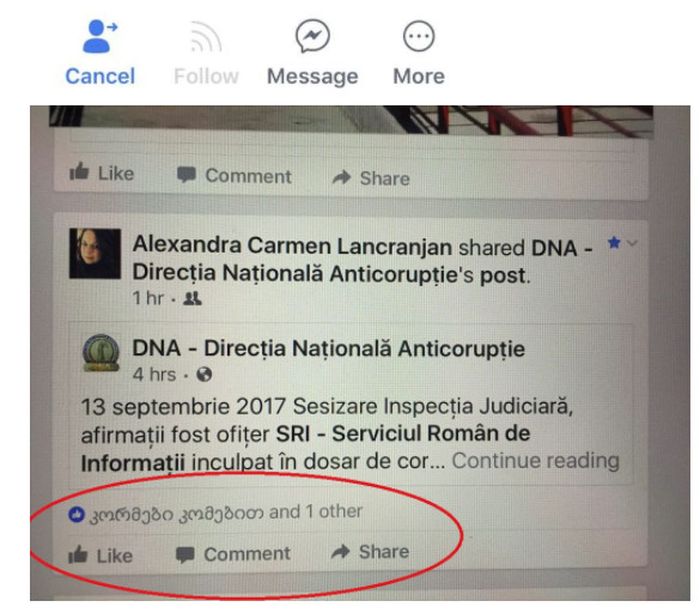
Task: Click Comment on the upper post
Action: click(x=234, y=175)
